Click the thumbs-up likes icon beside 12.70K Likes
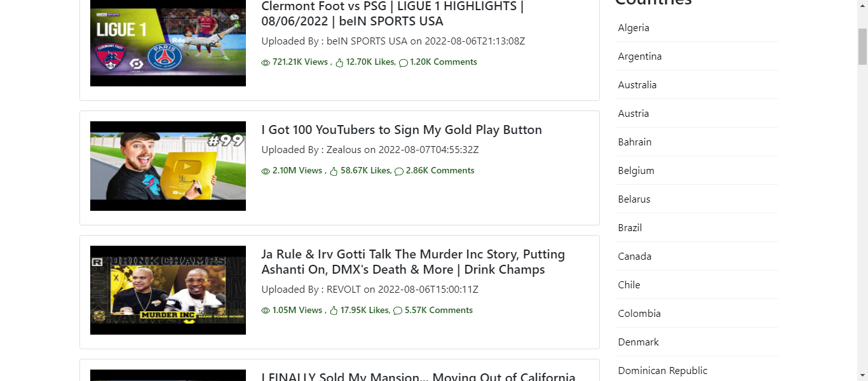 pyautogui.click(x=339, y=63)
